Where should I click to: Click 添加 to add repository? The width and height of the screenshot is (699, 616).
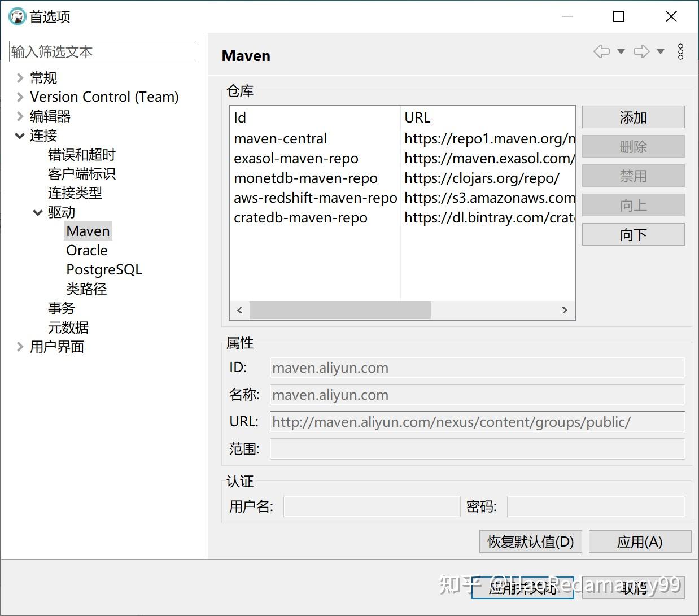coord(634,117)
